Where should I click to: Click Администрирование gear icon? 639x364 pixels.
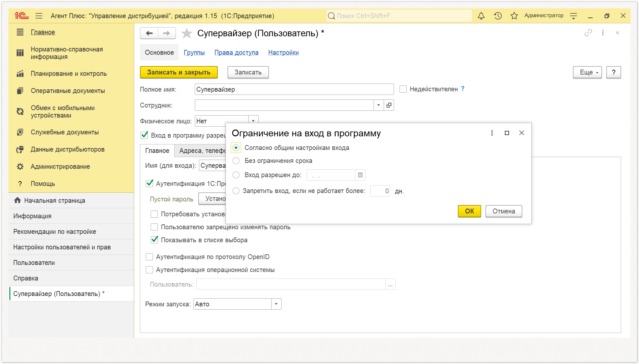pyautogui.click(x=20, y=166)
